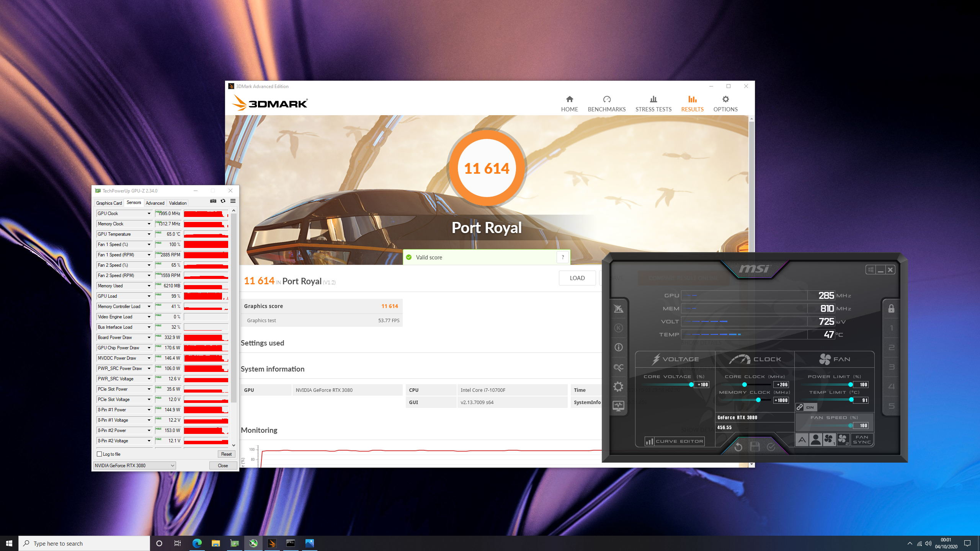Image resolution: width=980 pixels, height=551 pixels.
Task: Click the Core Clock +206 value field
Action: tap(781, 385)
